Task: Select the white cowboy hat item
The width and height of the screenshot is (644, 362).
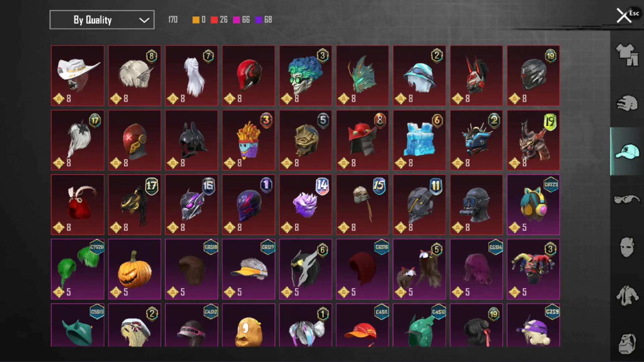Action: coord(77,75)
